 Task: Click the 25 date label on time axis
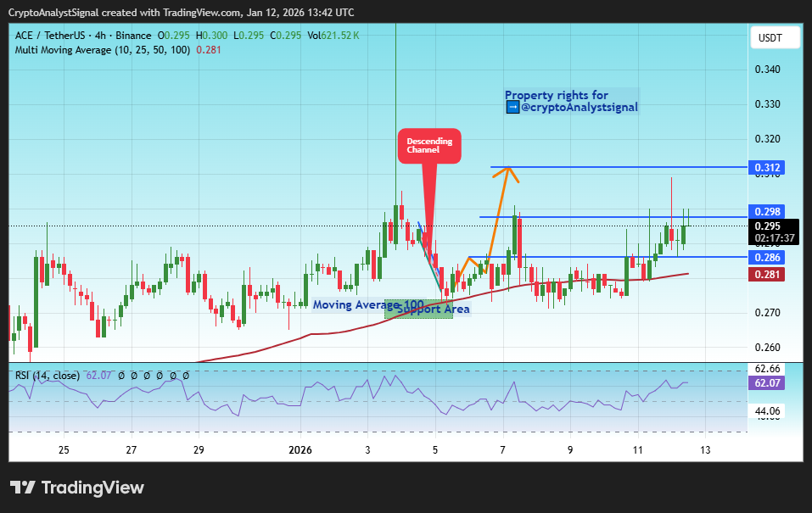64,450
